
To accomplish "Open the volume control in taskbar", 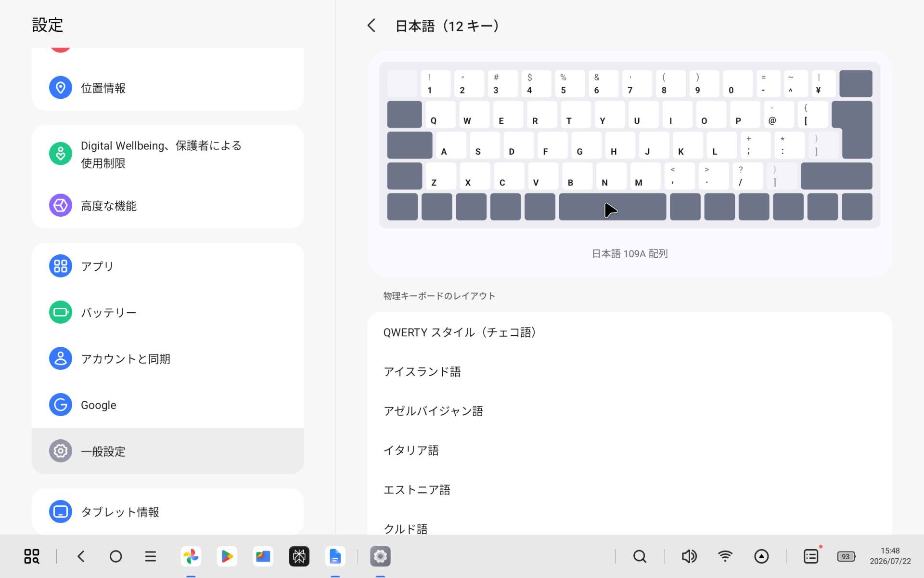I will coord(689,556).
